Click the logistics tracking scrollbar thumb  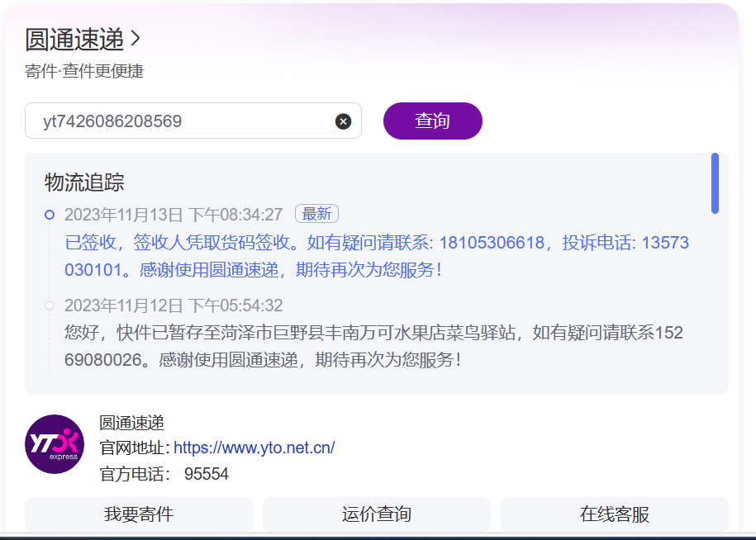point(715,183)
